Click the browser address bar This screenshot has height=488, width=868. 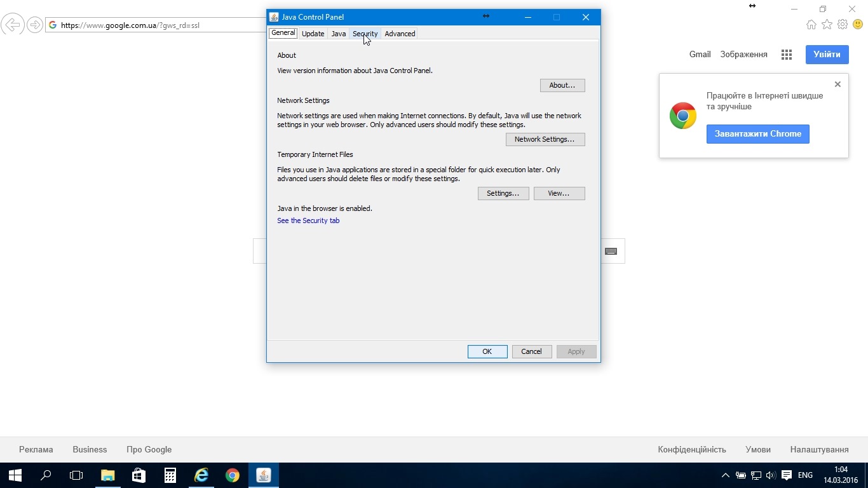point(156,25)
